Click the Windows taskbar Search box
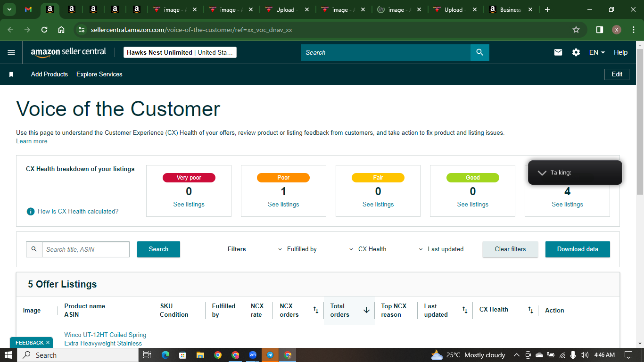Image resolution: width=644 pixels, height=362 pixels. pyautogui.click(x=78, y=355)
